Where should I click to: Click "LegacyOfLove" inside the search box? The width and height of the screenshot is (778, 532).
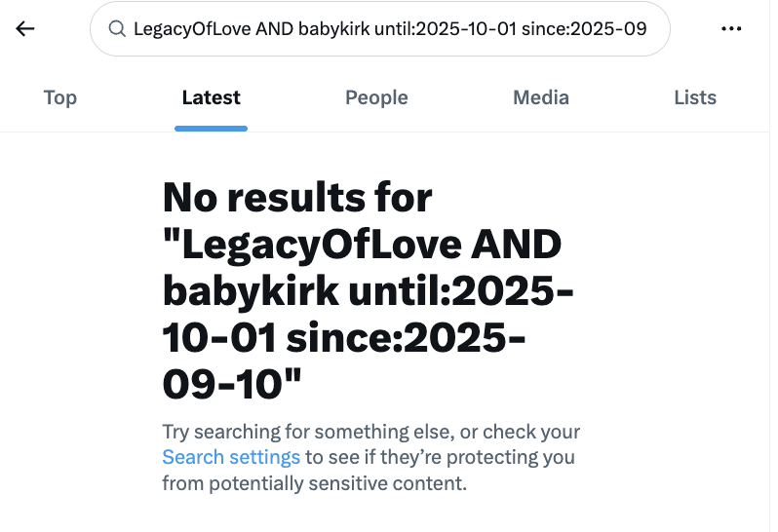[190, 29]
